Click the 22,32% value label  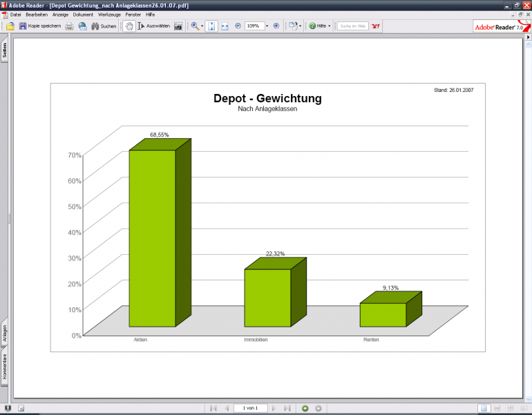[275, 253]
